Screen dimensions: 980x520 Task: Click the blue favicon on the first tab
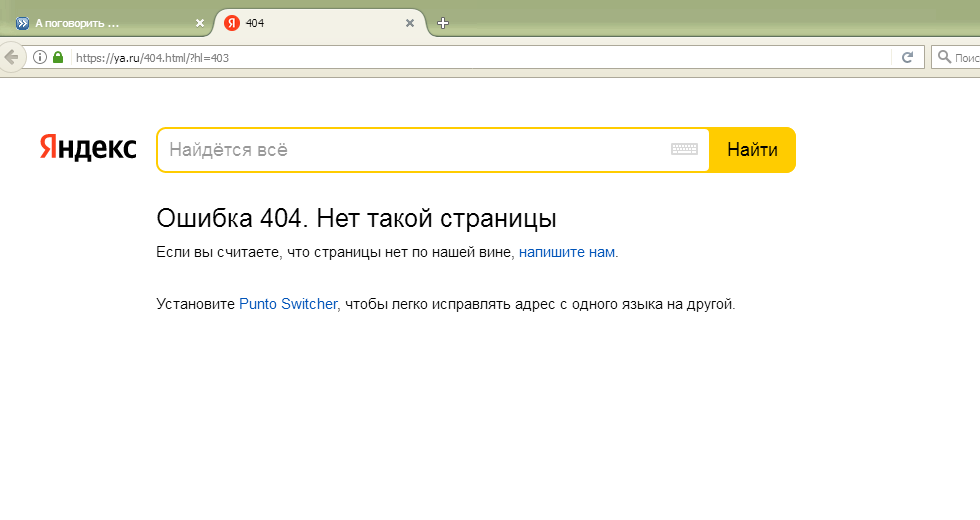click(22, 23)
